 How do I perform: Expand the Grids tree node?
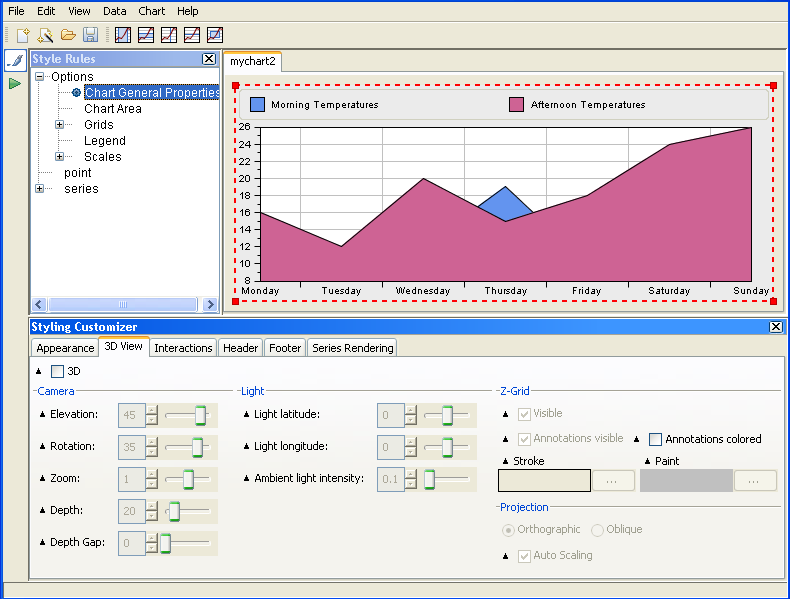pos(60,125)
